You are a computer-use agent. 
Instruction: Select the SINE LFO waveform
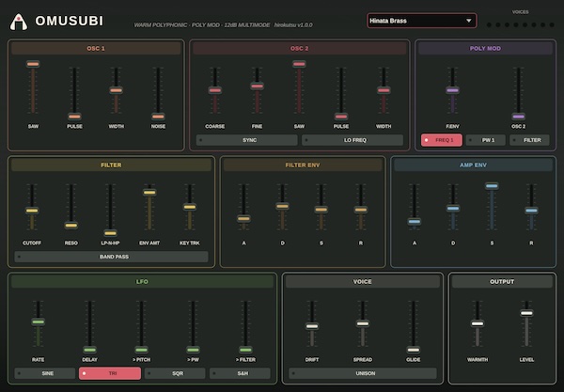44,373
